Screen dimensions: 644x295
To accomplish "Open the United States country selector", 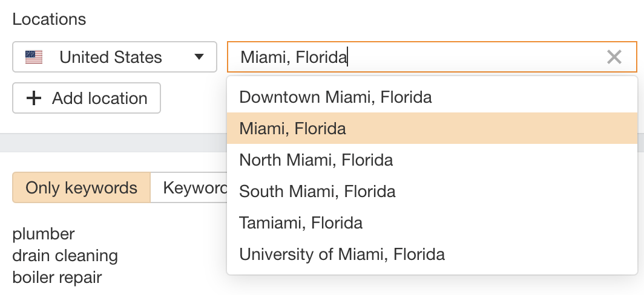I will [x=114, y=57].
